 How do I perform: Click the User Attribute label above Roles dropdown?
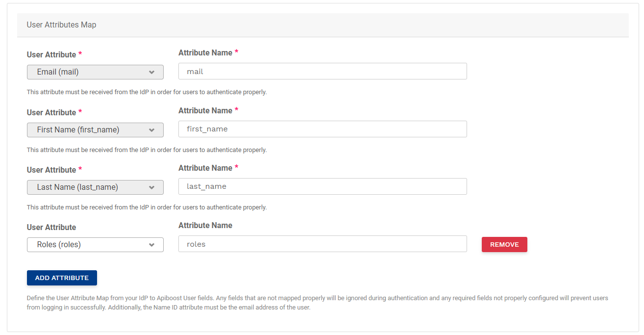tap(51, 227)
